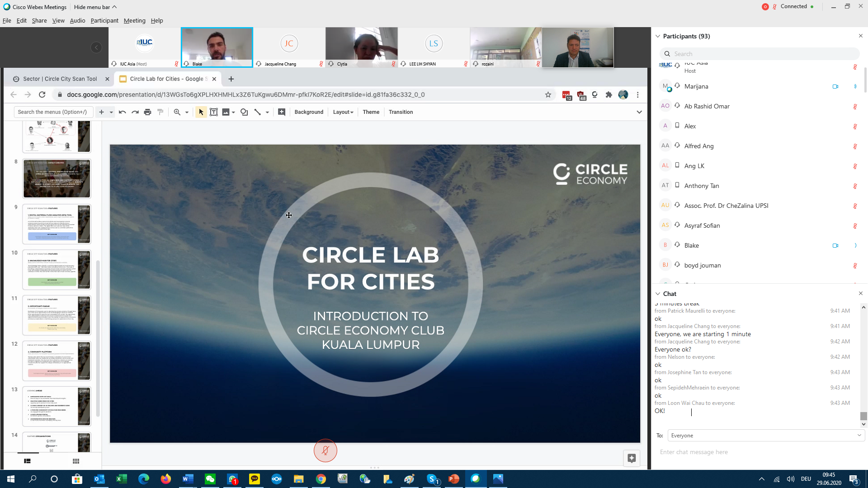Bookmark page with star icon
The height and width of the screenshot is (488, 868).
coord(548,94)
